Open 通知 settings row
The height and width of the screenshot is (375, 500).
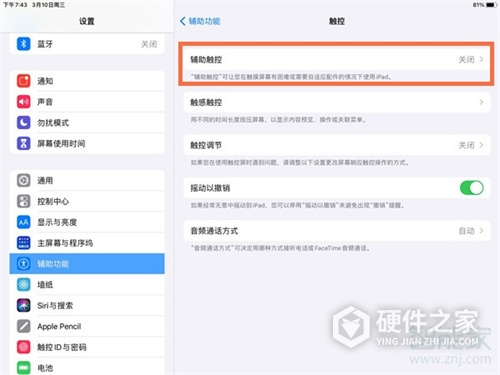(x=87, y=81)
